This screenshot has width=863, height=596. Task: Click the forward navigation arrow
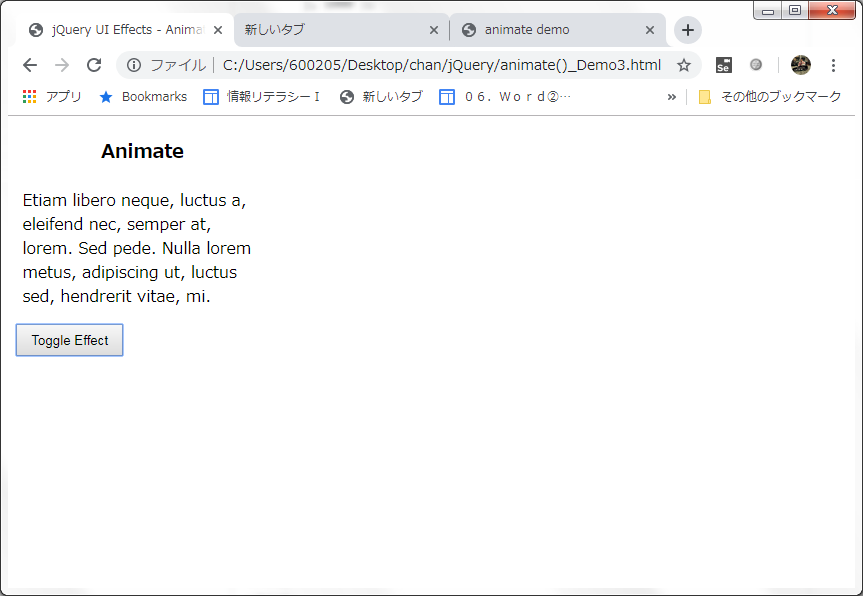click(x=62, y=65)
